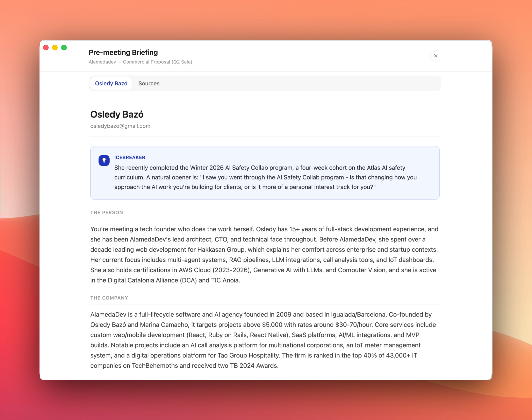The height and width of the screenshot is (420, 532).
Task: Click 'Tao Group Hospitality' in company paragraph
Action: 248,355
